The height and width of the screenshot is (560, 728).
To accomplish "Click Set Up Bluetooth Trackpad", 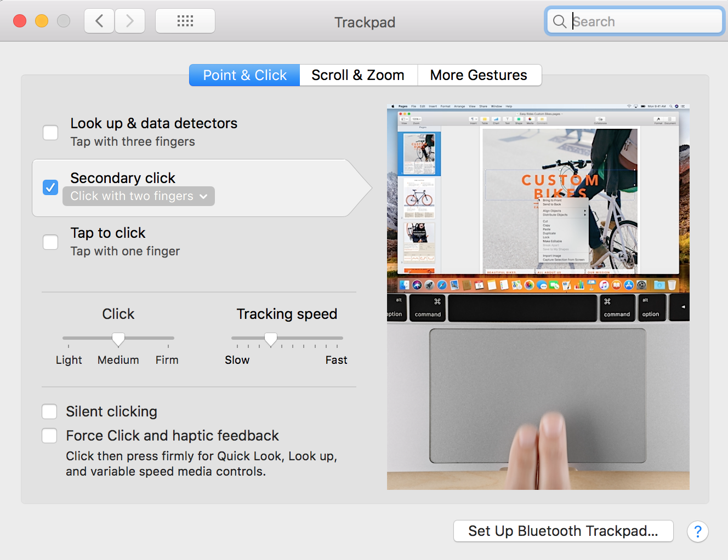I will pos(563,530).
